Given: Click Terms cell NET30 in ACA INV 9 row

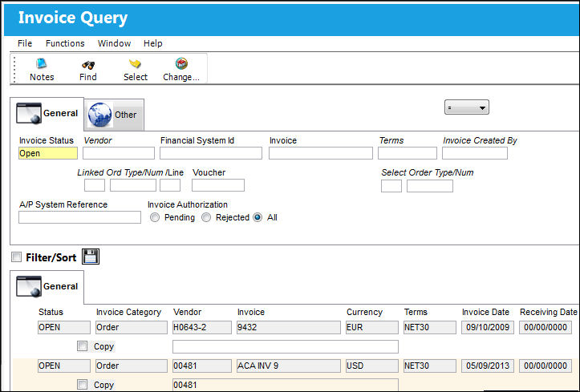Looking at the screenshot, I should [x=430, y=366].
